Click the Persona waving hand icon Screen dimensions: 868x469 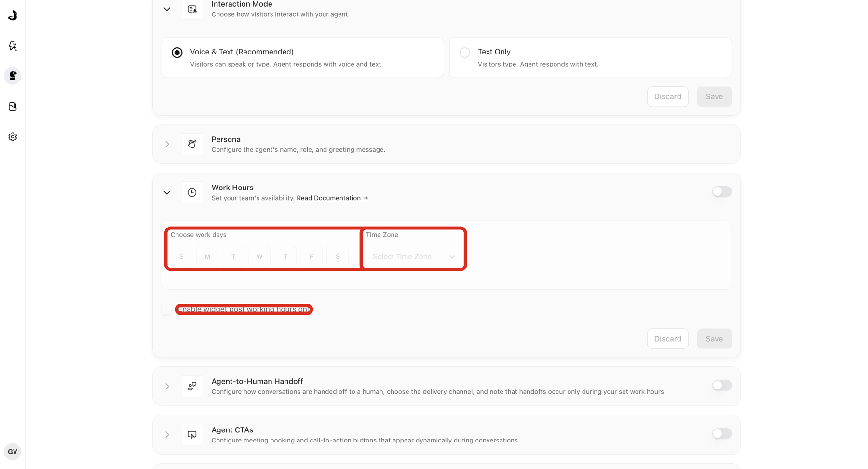pos(192,144)
